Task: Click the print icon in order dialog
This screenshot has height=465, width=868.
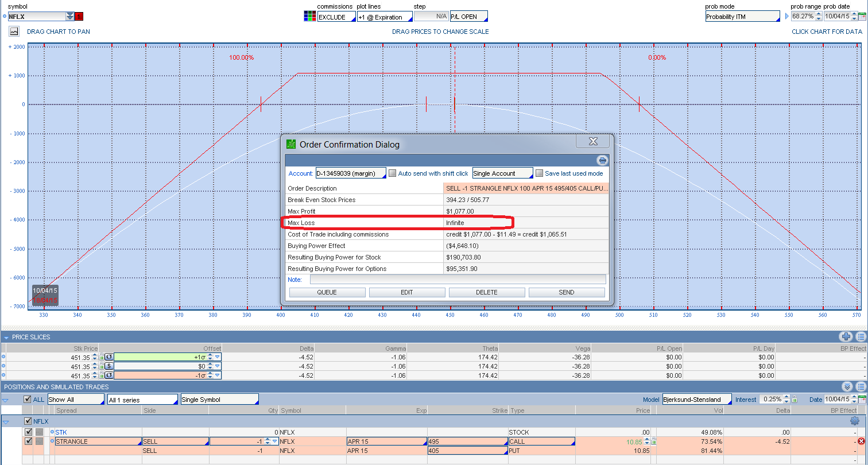Action: pyautogui.click(x=602, y=161)
